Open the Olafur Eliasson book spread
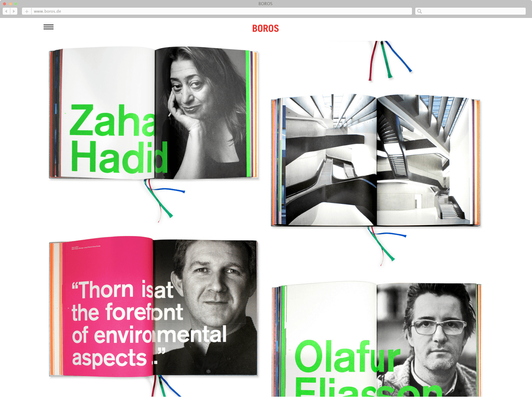 click(x=376, y=339)
